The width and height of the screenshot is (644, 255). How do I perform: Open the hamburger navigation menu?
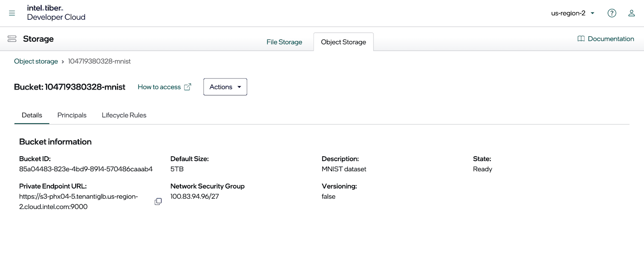click(x=12, y=13)
